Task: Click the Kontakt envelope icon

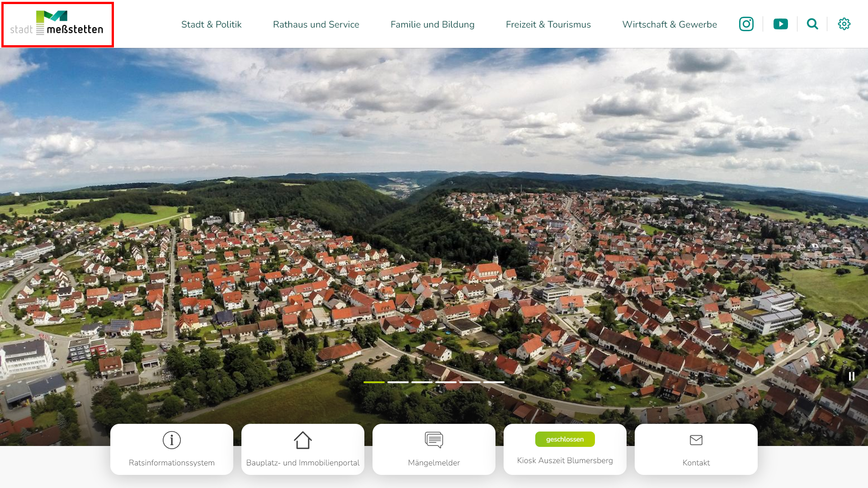Action: (696, 440)
